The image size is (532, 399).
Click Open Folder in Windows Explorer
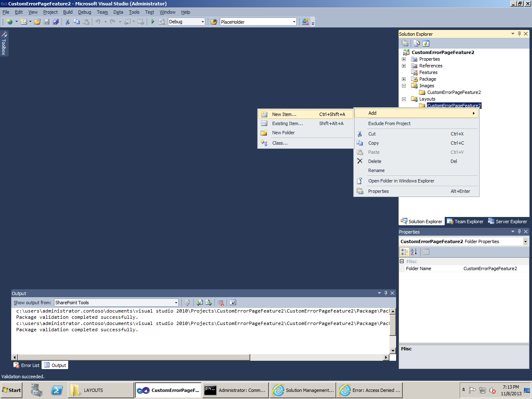[416, 181]
